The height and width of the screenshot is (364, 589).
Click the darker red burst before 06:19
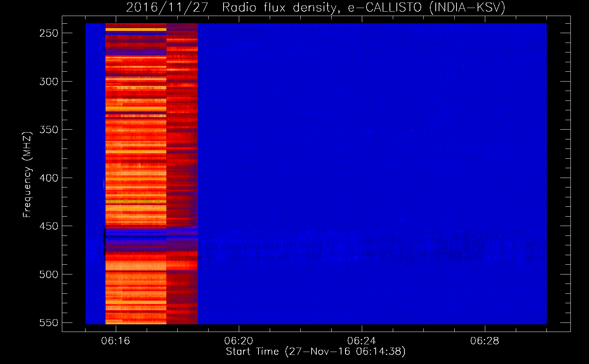coord(182,174)
